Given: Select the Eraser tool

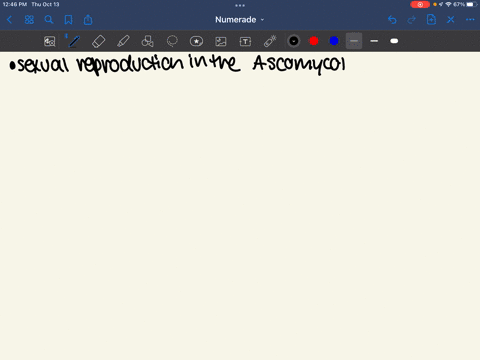Looking at the screenshot, I should (x=99, y=41).
